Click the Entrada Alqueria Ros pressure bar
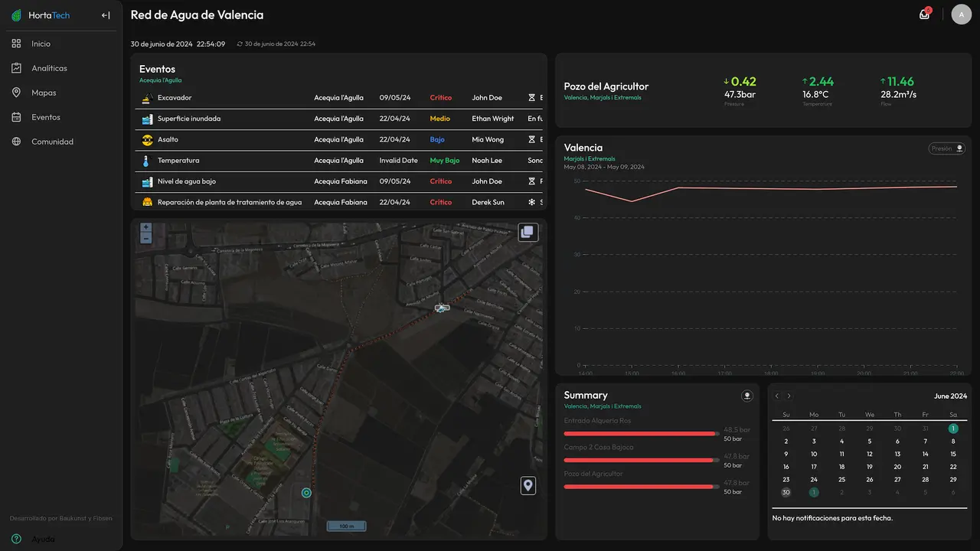This screenshot has width=980, height=551. coord(641,434)
